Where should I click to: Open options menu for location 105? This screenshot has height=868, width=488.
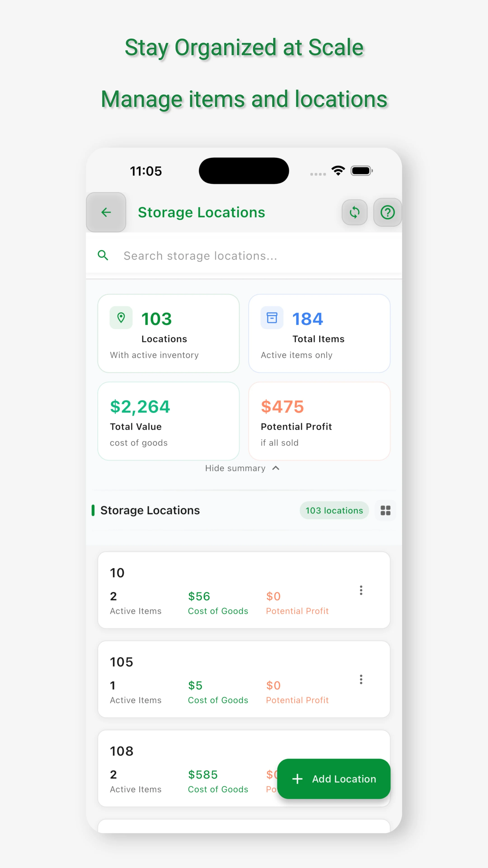point(361,679)
